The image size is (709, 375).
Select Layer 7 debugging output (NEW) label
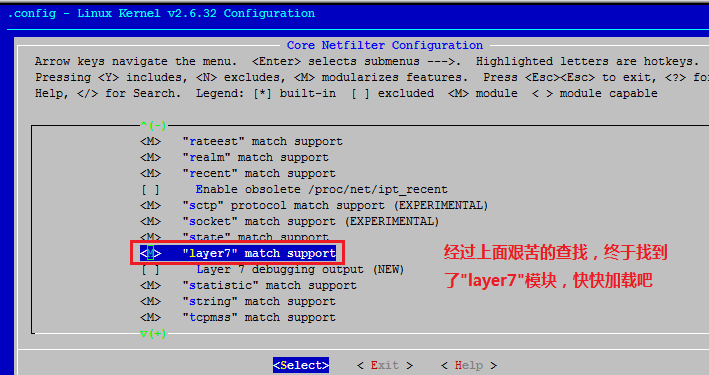pyautogui.click(x=300, y=270)
